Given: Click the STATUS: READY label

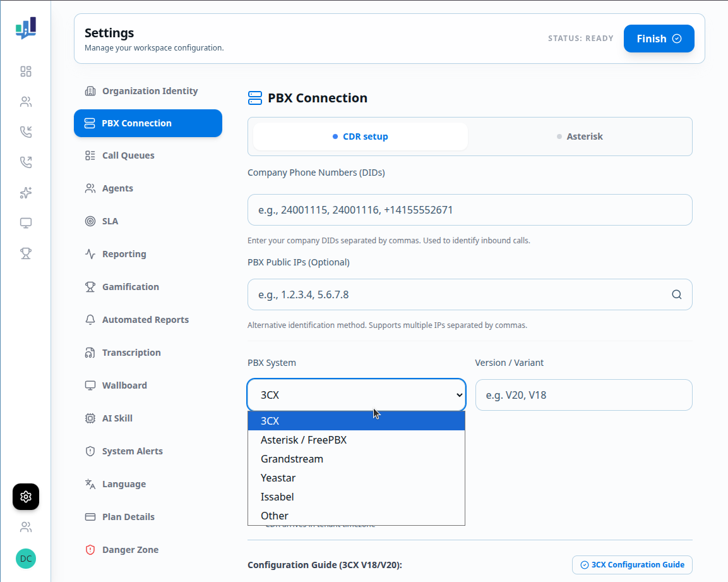Looking at the screenshot, I should coord(580,39).
